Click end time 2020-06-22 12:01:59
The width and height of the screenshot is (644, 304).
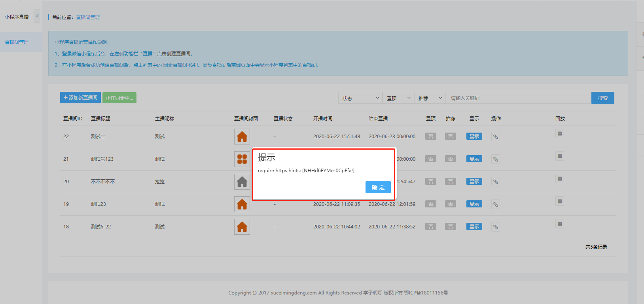pyautogui.click(x=392, y=204)
